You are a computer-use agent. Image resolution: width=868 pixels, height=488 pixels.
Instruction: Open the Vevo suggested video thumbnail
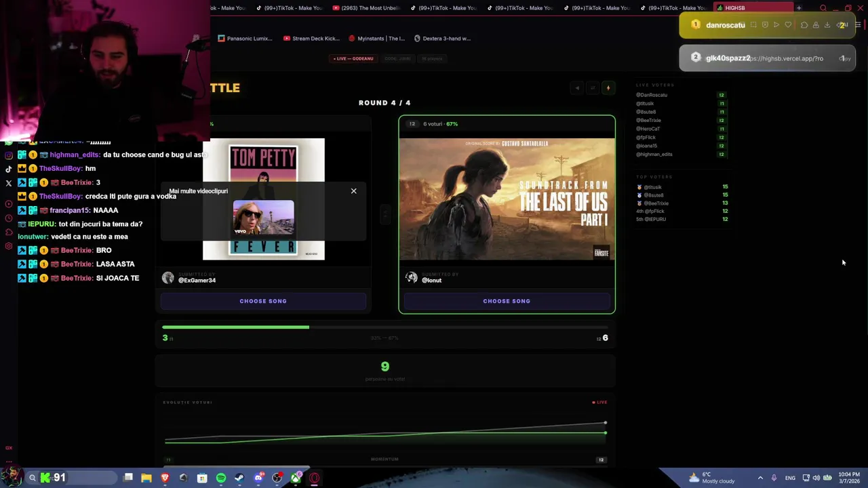[264, 218]
